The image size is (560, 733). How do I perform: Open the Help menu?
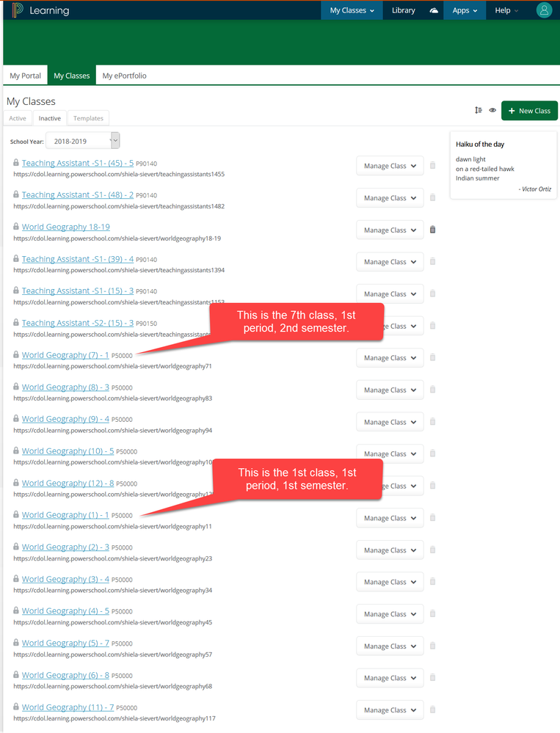[506, 10]
